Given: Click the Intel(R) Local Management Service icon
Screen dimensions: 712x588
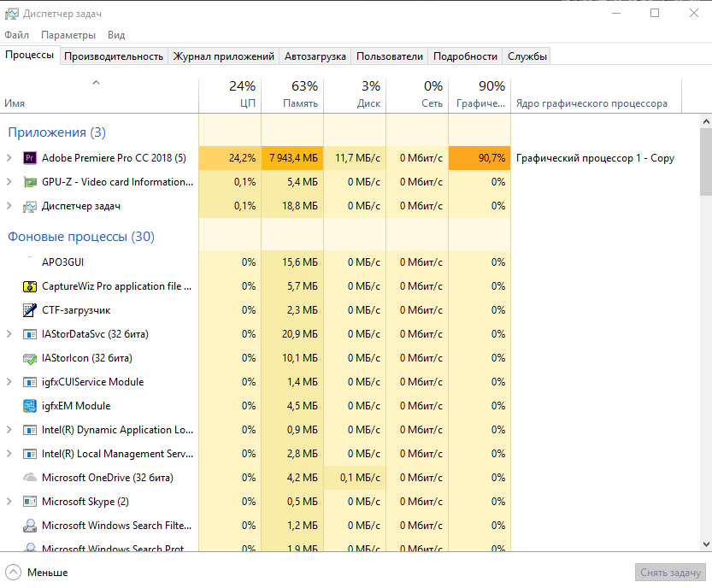Looking at the screenshot, I should point(30,454).
